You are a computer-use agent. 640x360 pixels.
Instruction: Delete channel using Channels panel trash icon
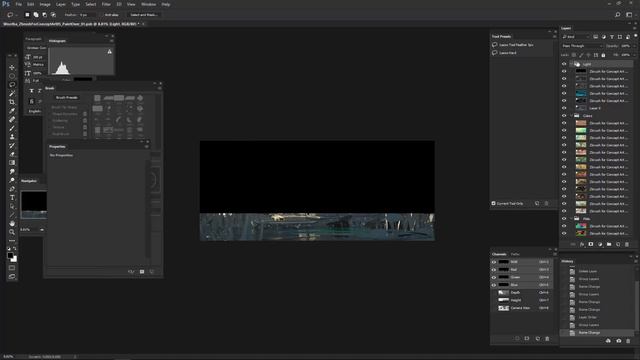(547, 338)
